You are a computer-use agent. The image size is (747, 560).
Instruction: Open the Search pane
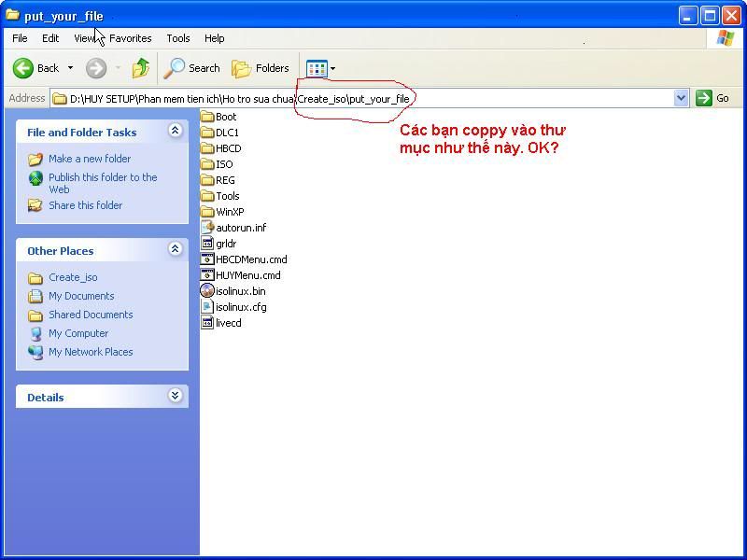click(191, 68)
